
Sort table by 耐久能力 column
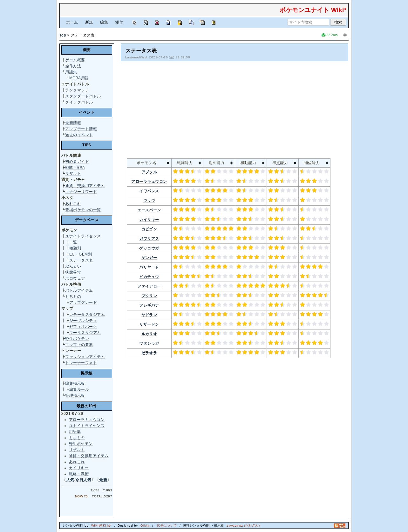(219, 163)
